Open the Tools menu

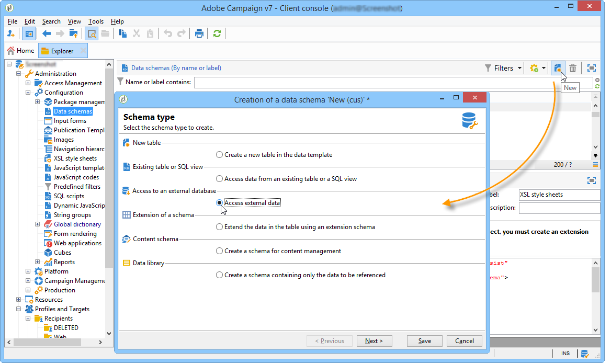click(x=96, y=21)
